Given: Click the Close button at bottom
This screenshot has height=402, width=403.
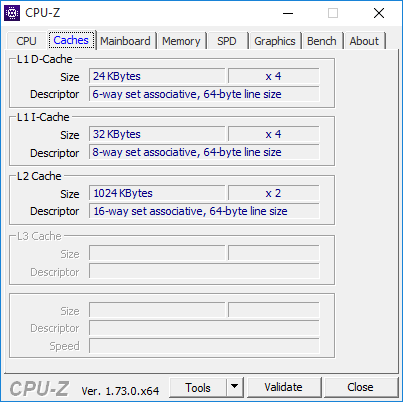Looking at the screenshot, I should point(361,387).
